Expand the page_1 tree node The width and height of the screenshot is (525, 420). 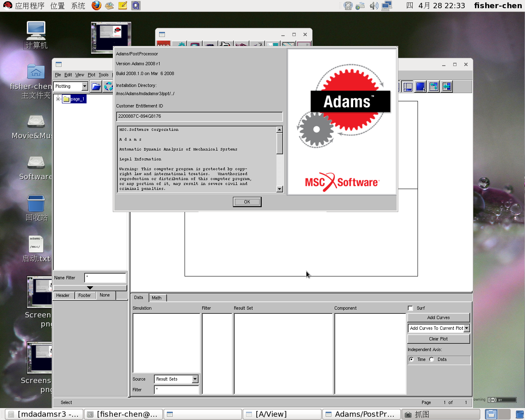[58, 99]
